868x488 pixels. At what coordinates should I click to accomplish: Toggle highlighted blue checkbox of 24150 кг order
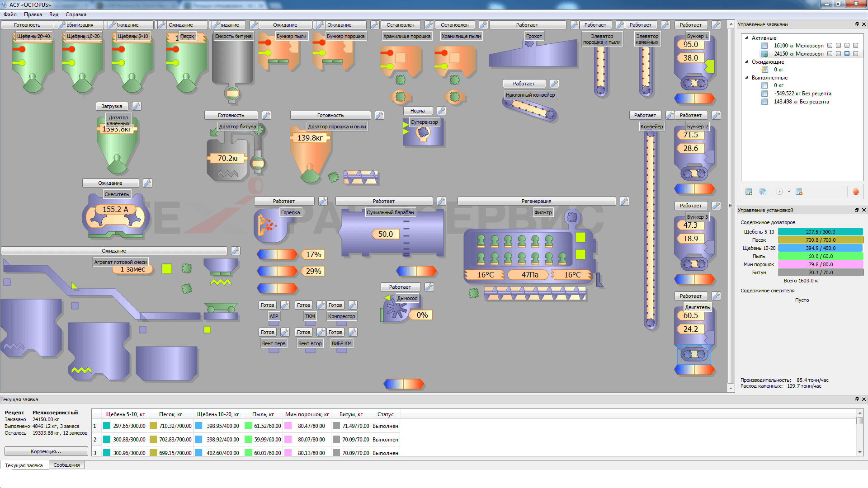847,54
